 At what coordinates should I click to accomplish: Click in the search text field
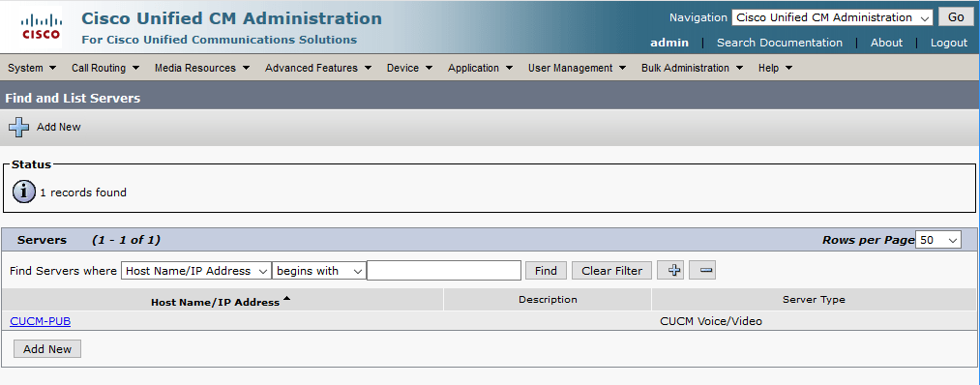444,271
